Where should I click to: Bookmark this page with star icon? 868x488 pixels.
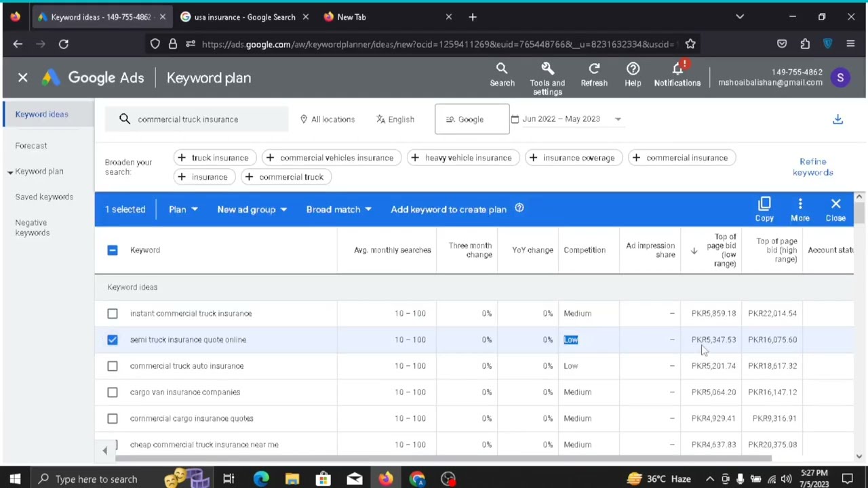(690, 44)
